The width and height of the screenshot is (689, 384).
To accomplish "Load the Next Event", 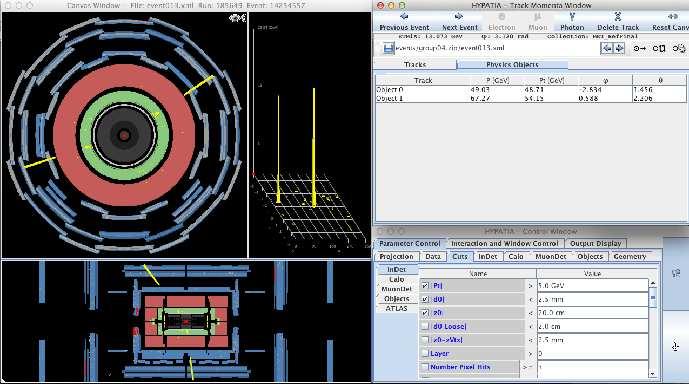I will point(459,22).
